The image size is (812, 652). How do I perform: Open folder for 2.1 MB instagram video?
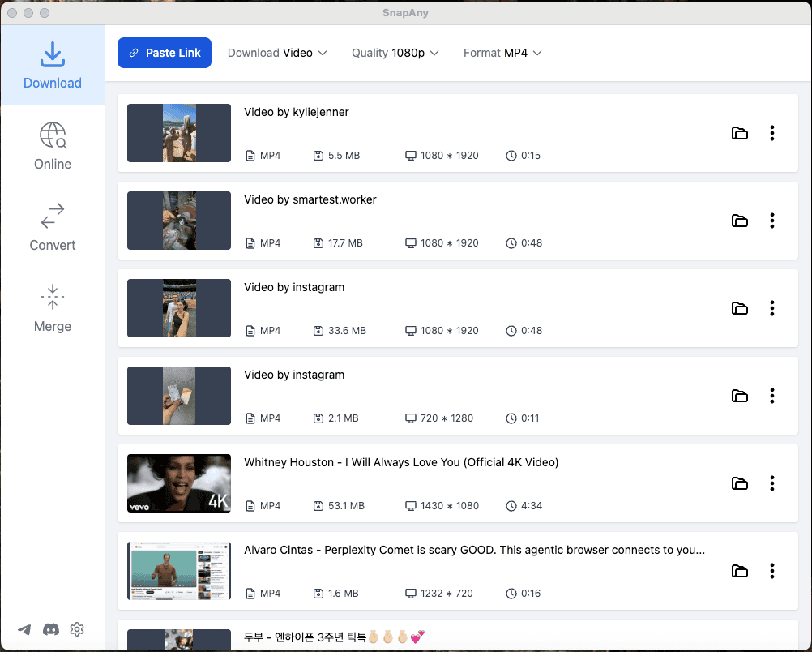pos(740,396)
